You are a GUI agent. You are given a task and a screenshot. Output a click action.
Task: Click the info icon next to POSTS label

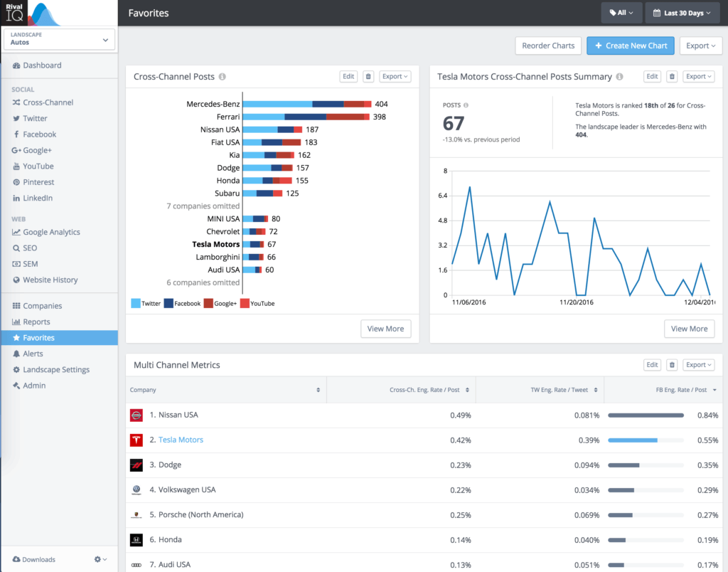click(x=466, y=105)
